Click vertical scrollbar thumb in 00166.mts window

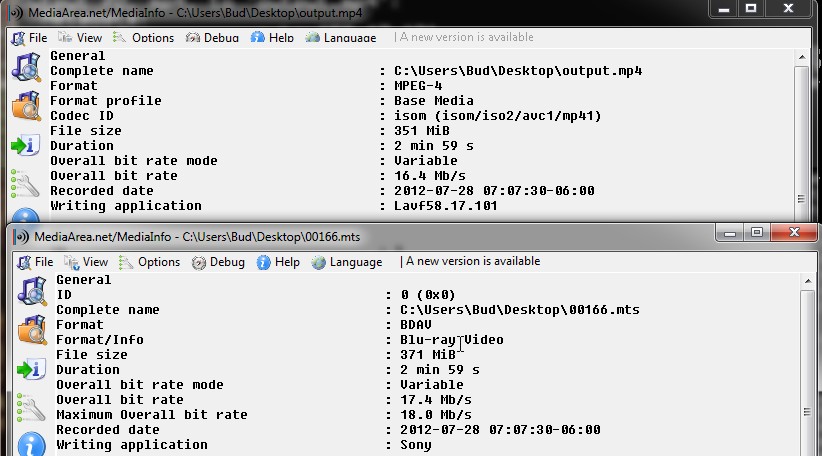(x=808, y=373)
